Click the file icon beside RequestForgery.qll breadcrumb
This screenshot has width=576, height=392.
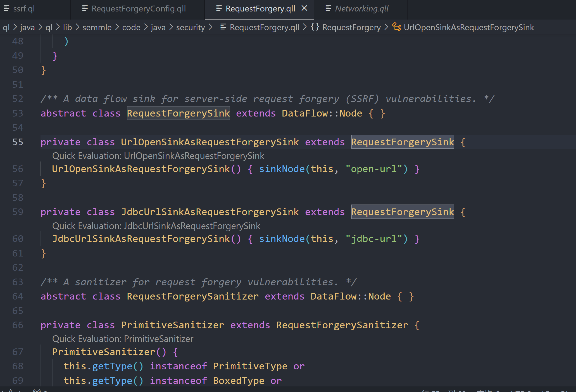pos(223,27)
